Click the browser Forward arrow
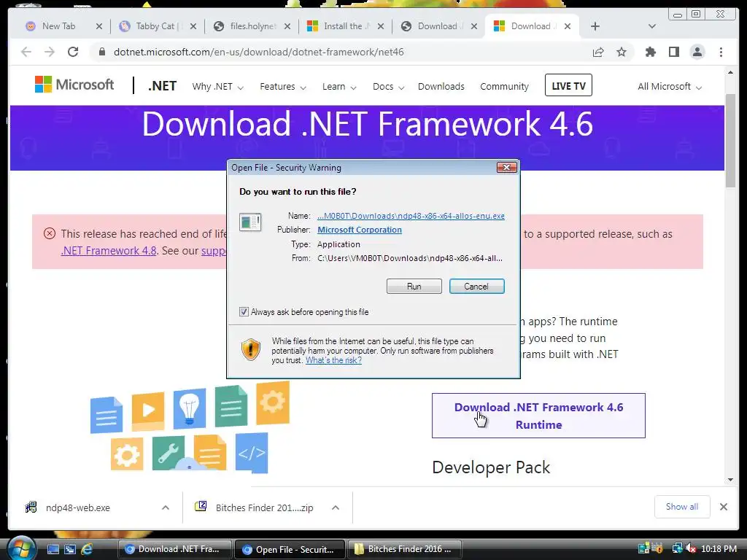The height and width of the screenshot is (560, 747). point(50,52)
